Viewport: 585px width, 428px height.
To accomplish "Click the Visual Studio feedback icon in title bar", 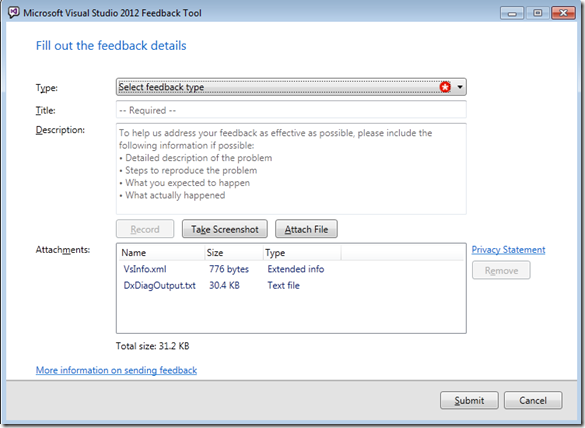I will [14, 13].
